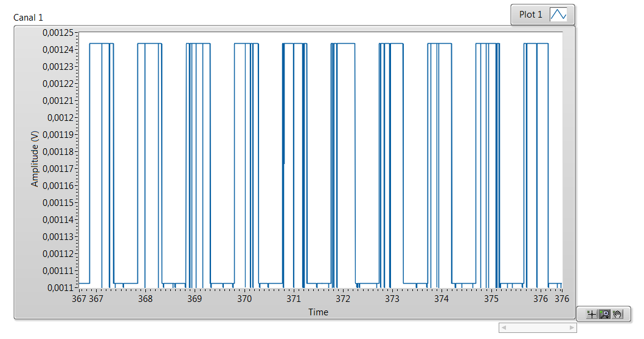Image resolution: width=644 pixels, height=339 pixels.
Task: Click the Canal 1 graph label
Action: (28, 17)
